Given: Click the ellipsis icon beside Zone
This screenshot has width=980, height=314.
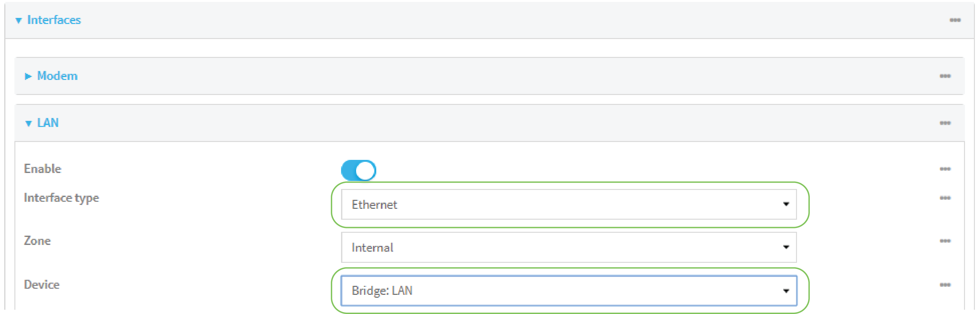Looking at the screenshot, I should [x=945, y=241].
